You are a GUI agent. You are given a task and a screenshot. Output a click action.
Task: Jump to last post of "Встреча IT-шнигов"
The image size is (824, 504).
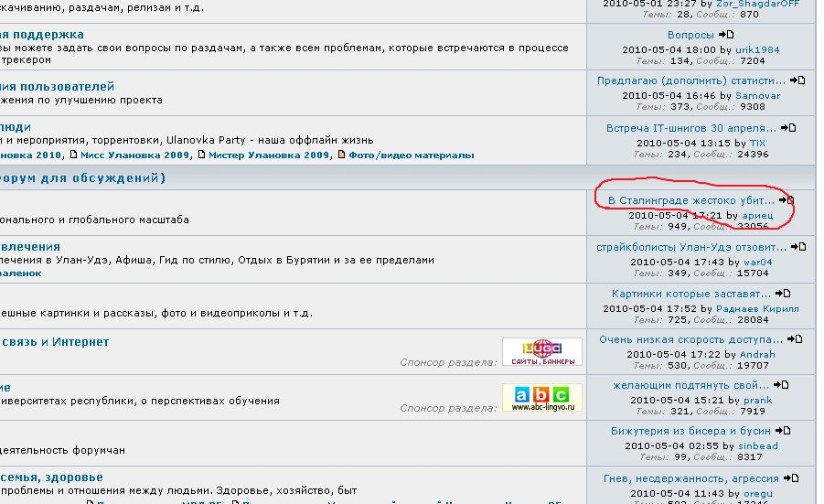pos(789,128)
